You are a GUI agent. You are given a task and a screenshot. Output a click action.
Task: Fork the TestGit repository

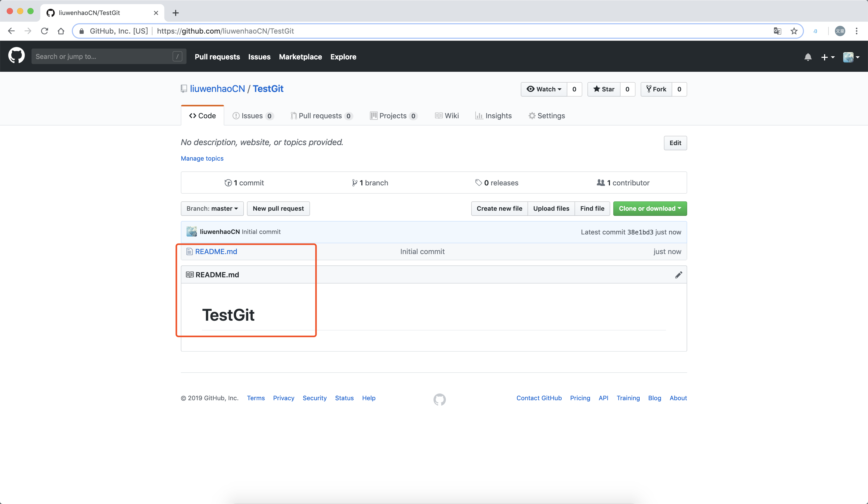pos(656,89)
